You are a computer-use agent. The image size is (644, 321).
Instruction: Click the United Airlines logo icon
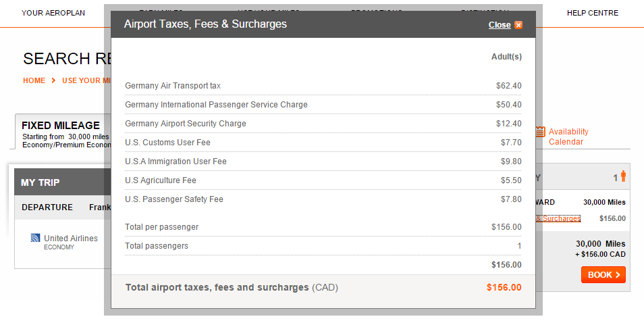point(35,238)
